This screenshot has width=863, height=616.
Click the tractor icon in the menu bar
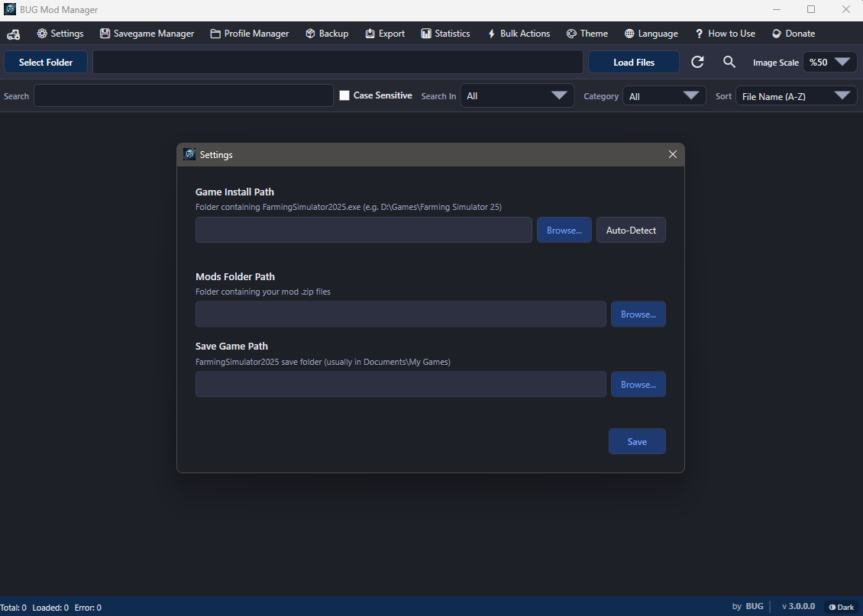pyautogui.click(x=13, y=34)
